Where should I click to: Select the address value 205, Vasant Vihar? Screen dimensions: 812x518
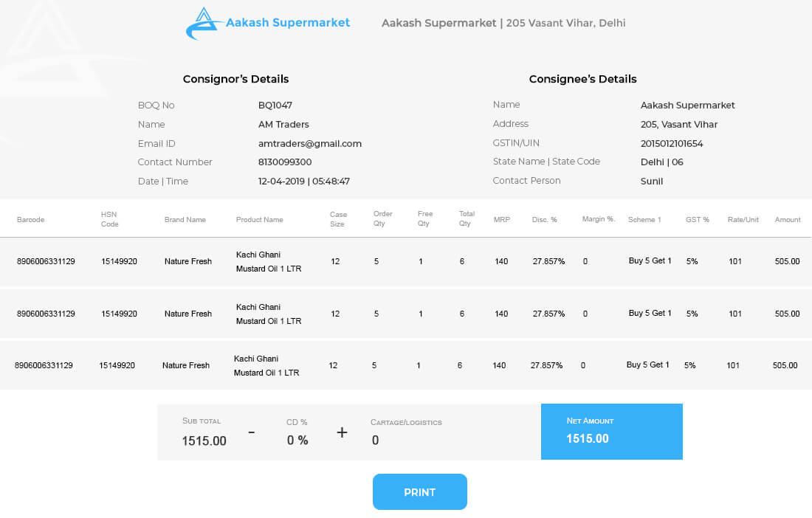[x=679, y=125]
